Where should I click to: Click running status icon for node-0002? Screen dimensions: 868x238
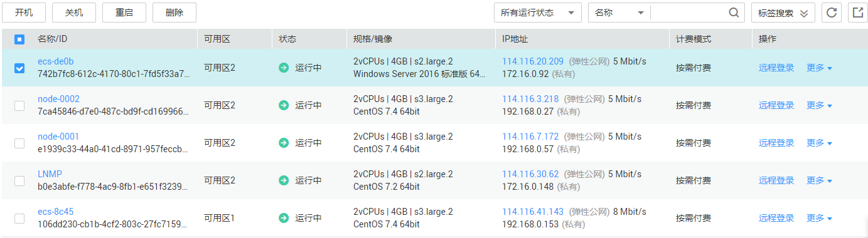click(x=284, y=105)
